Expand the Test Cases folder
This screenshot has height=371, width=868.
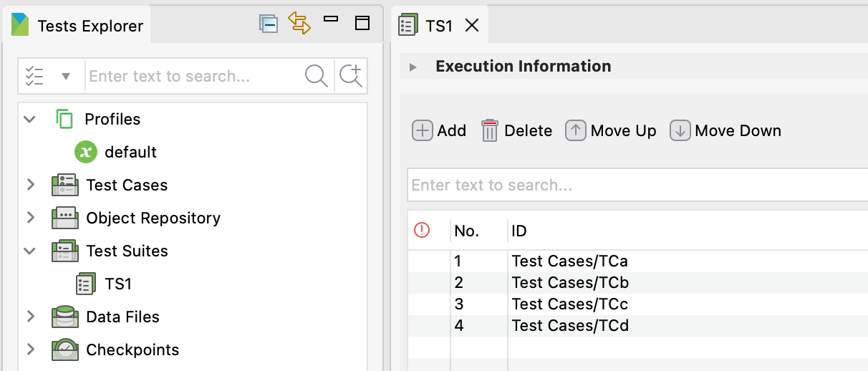(x=30, y=185)
